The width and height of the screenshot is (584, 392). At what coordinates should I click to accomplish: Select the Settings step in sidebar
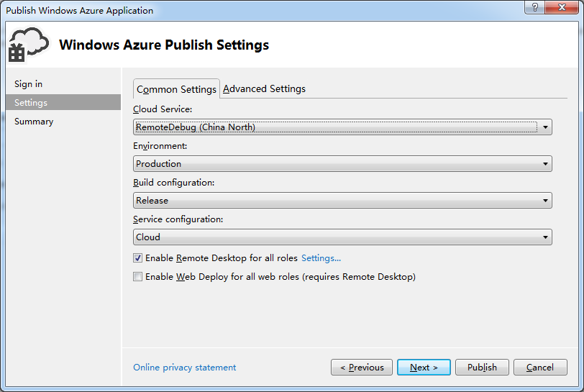63,102
